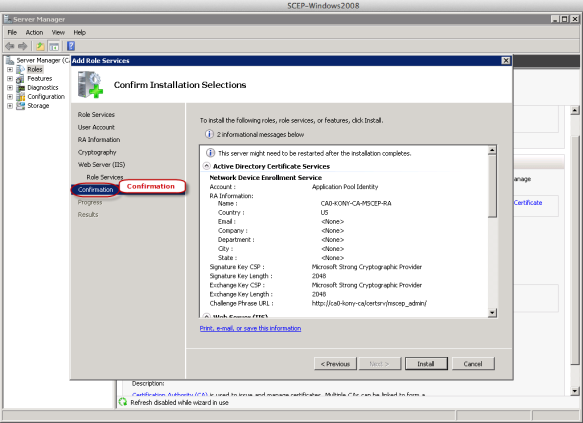
Task: Expand the Features tree node
Action: [x=10, y=78]
